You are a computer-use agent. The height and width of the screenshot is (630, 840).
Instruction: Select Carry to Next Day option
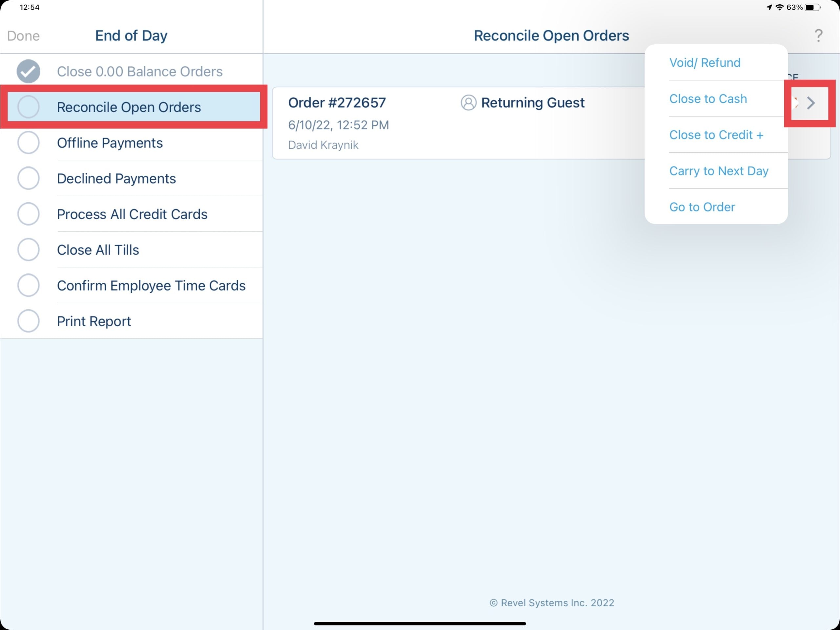718,170
